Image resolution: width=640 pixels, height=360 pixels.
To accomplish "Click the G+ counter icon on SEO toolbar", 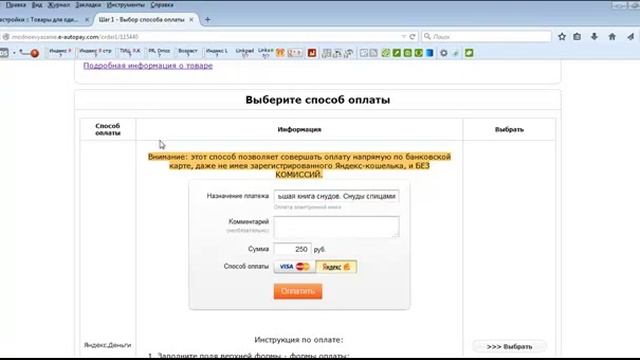I will coord(295,53).
